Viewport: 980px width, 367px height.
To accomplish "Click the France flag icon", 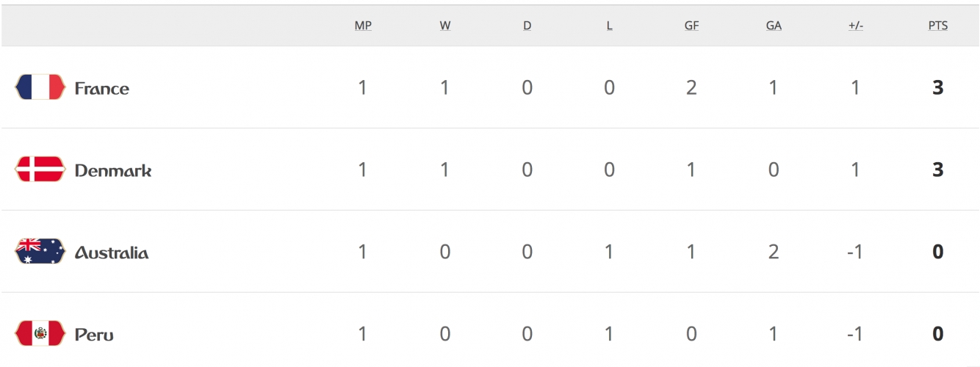I will pyautogui.click(x=40, y=87).
